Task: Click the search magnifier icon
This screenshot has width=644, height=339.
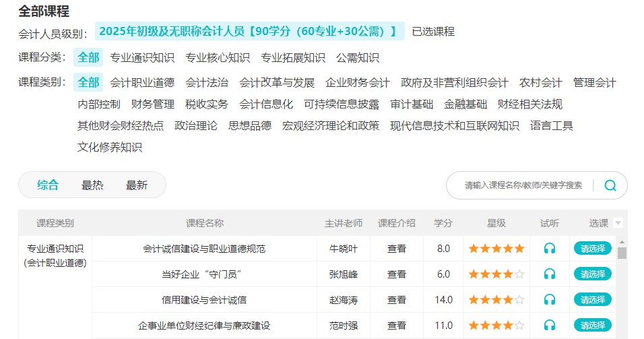Action: click(610, 186)
